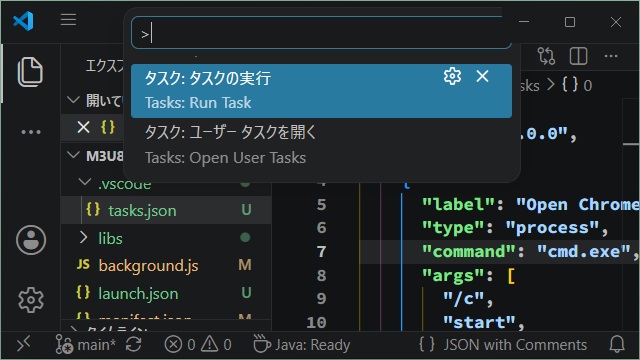Show additional views ellipsis in activity bar
This screenshot has height=360, width=640.
(x=31, y=132)
